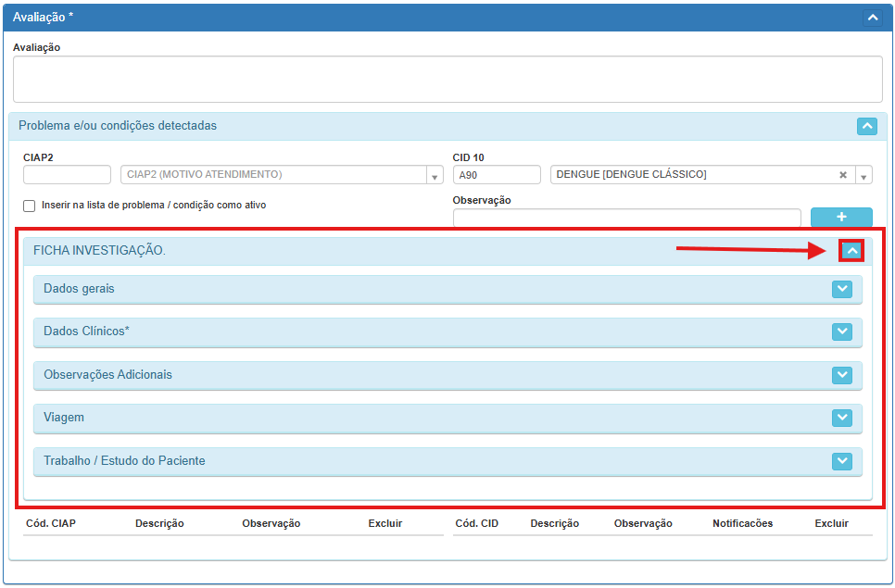Open the CID 10 description dropdown arrow

click(863, 176)
